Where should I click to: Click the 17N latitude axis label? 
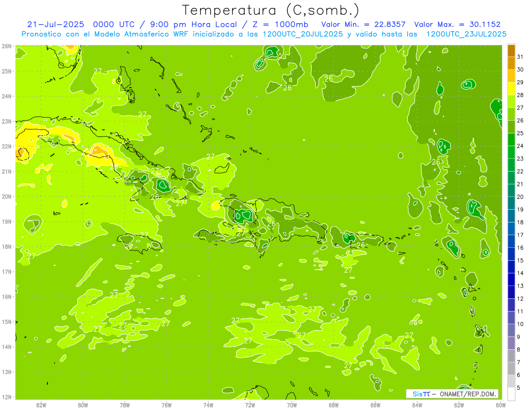point(7,271)
